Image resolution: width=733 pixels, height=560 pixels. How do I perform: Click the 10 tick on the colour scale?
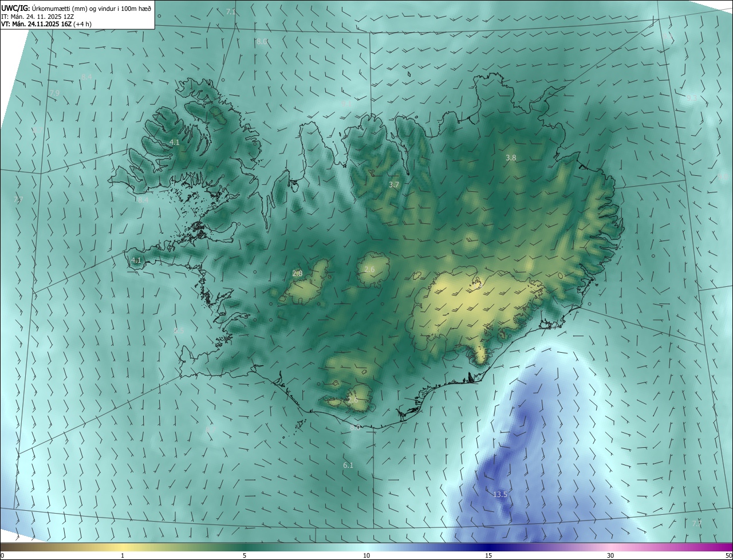pos(366,555)
